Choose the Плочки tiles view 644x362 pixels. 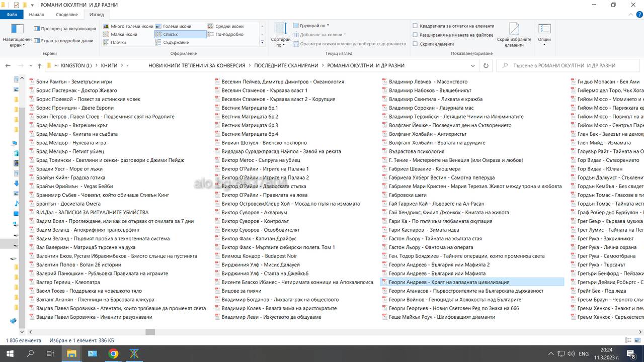click(x=115, y=42)
